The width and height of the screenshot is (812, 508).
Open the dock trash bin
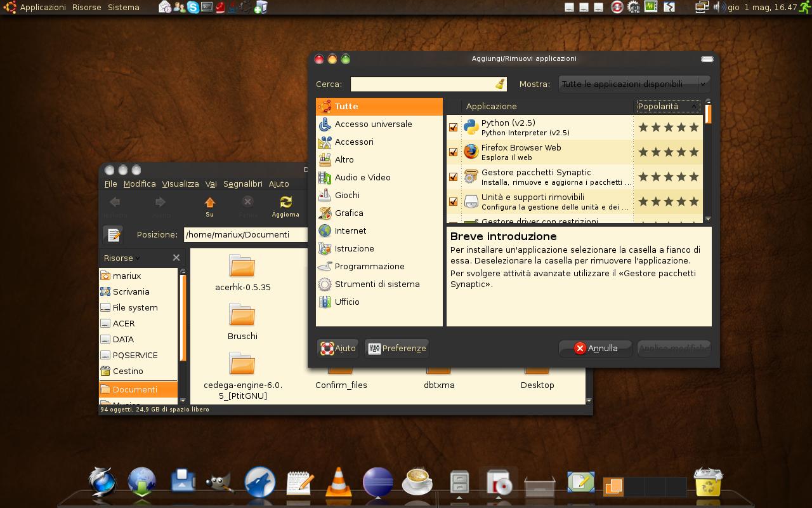708,482
